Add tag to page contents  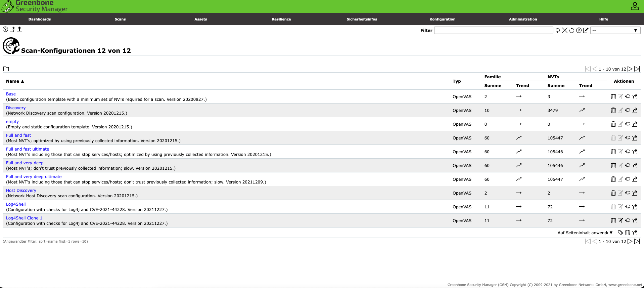620,233
